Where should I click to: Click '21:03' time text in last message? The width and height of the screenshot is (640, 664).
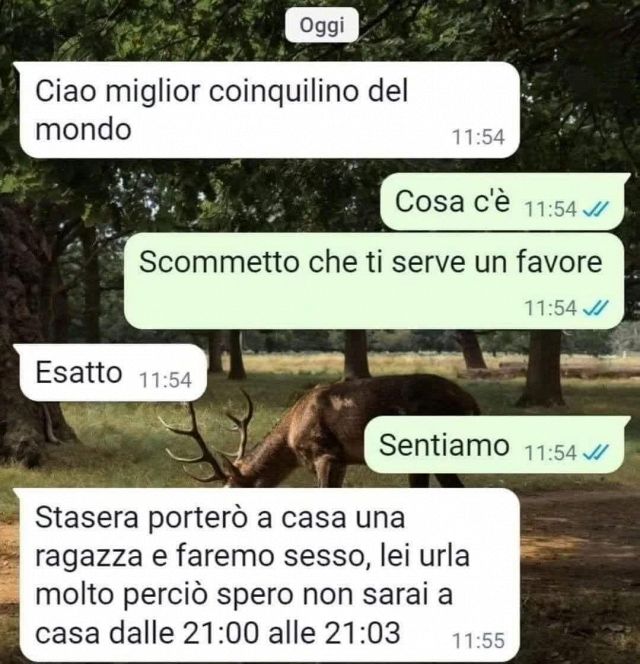363,633
